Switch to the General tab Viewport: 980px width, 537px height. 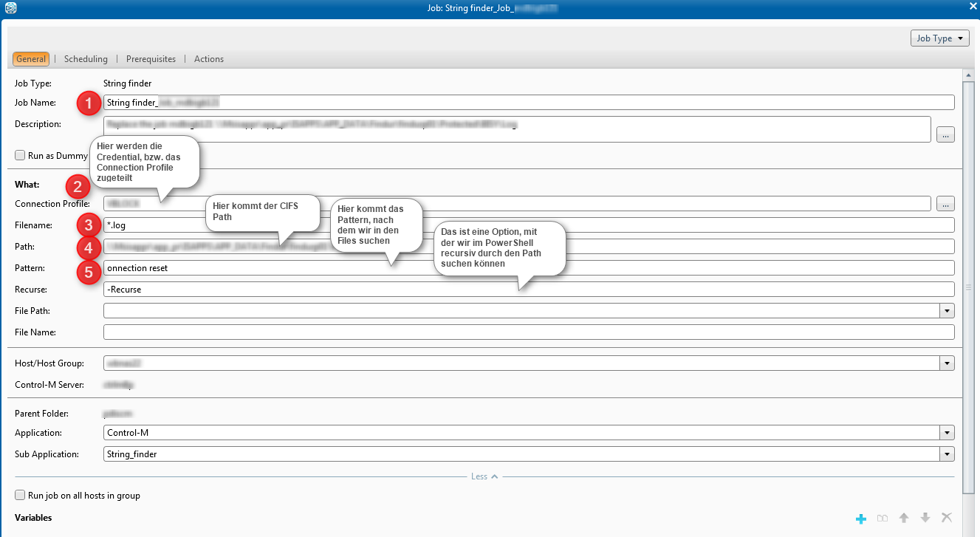coord(31,59)
